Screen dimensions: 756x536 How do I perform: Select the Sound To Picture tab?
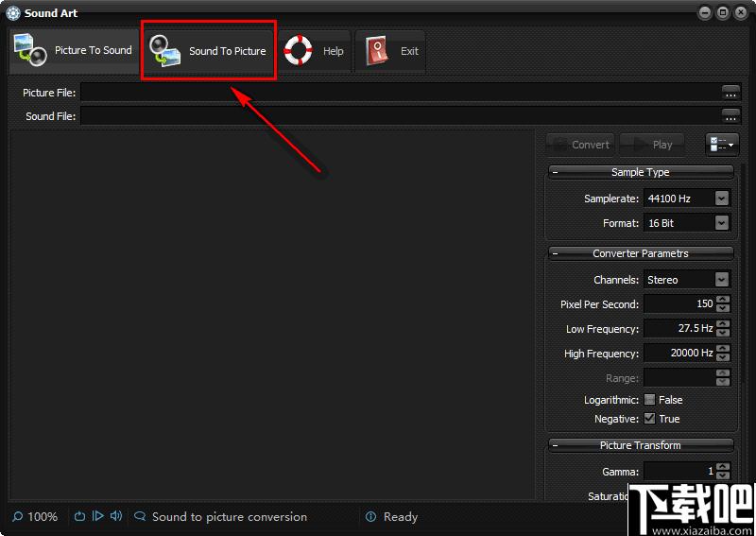208,51
